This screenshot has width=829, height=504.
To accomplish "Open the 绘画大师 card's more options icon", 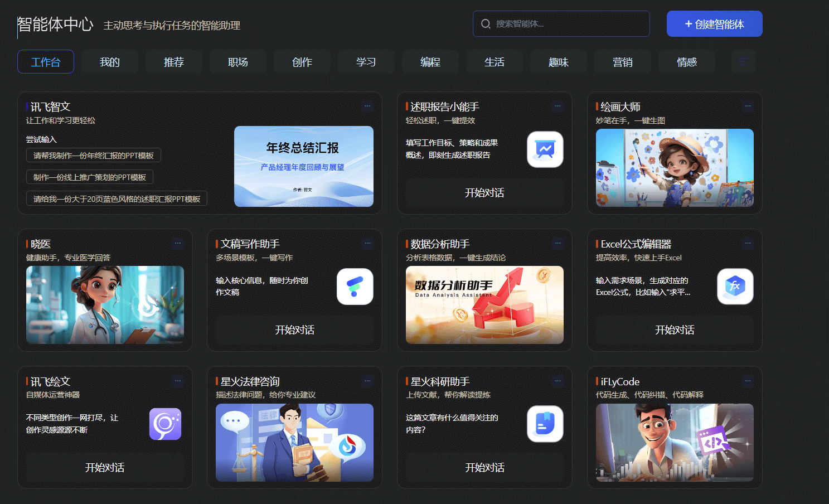I will tap(748, 106).
